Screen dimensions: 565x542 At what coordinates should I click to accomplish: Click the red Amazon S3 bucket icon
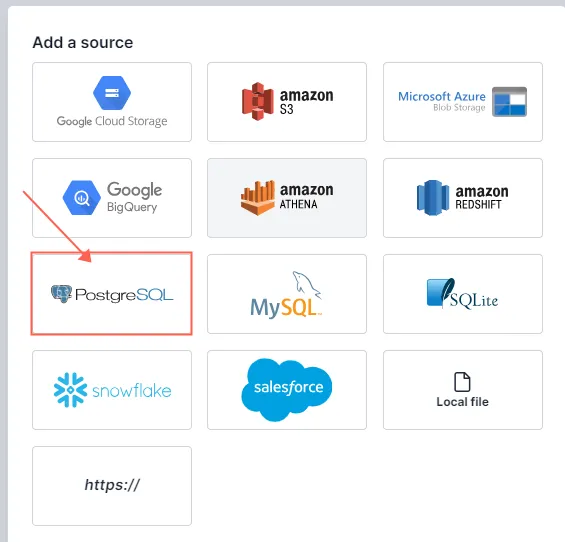[x=257, y=102]
